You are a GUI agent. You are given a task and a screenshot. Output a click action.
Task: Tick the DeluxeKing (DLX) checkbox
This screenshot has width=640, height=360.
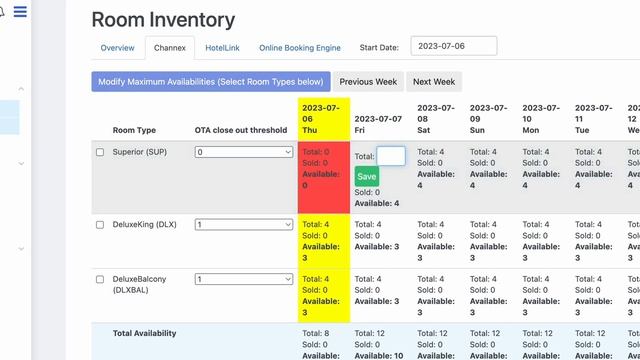tap(100, 225)
